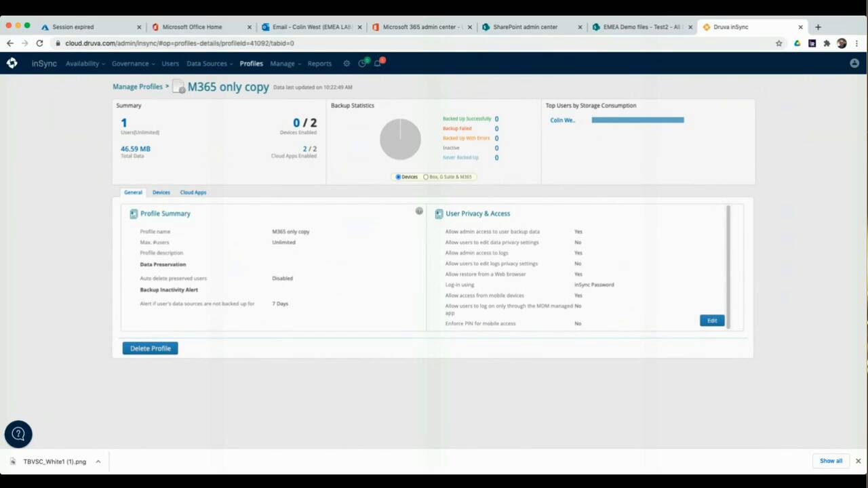Click the help icon in Profile Summary
This screenshot has height=488, width=868.
419,211
